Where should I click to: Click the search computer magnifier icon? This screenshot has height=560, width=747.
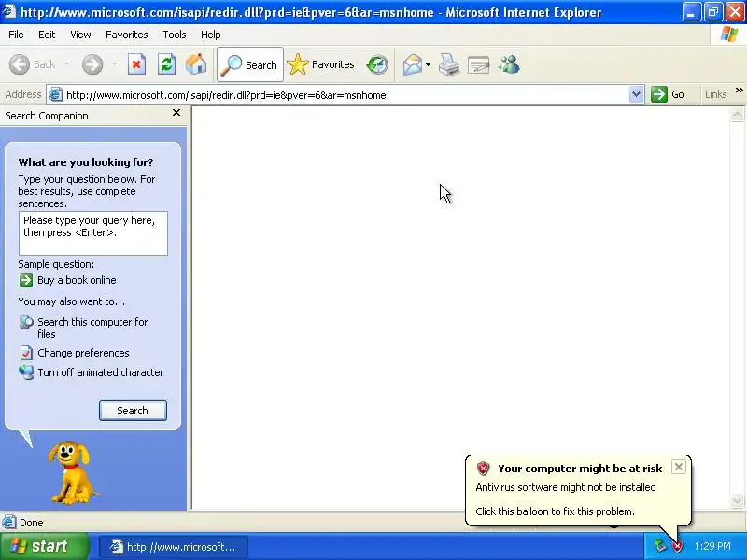click(26, 322)
